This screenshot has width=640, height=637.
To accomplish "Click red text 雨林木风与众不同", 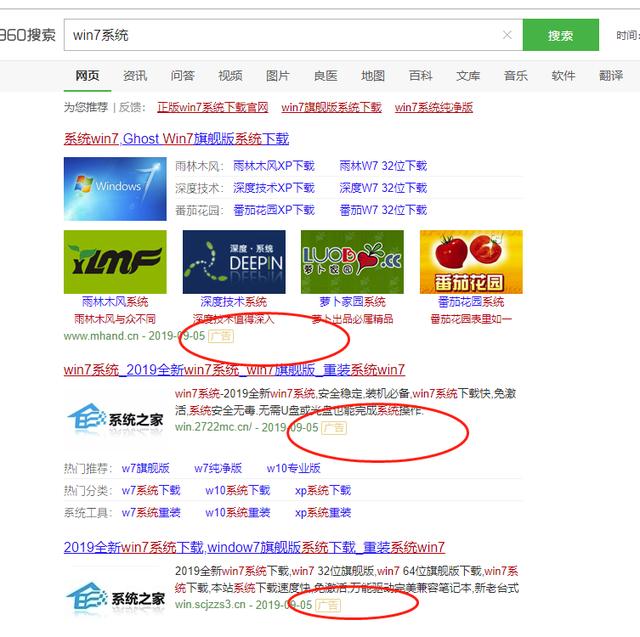I will coord(115,319).
